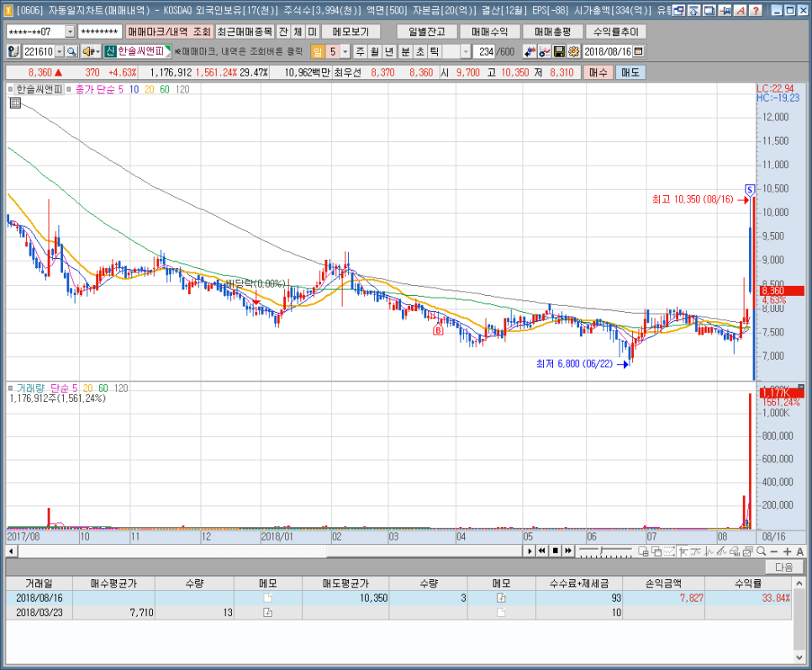Open 메모보기 memo view
The width and height of the screenshot is (812, 670).
tap(351, 32)
